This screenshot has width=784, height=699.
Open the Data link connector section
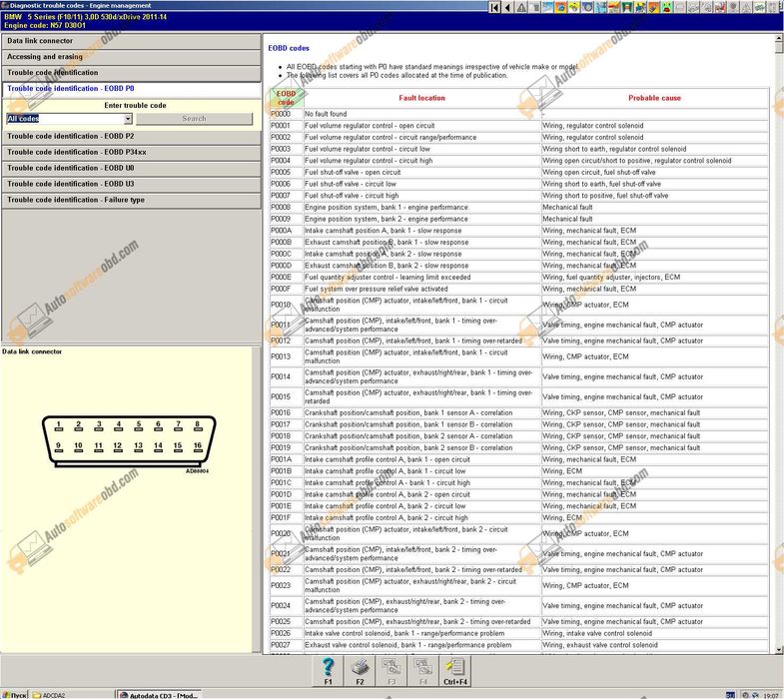point(131,41)
